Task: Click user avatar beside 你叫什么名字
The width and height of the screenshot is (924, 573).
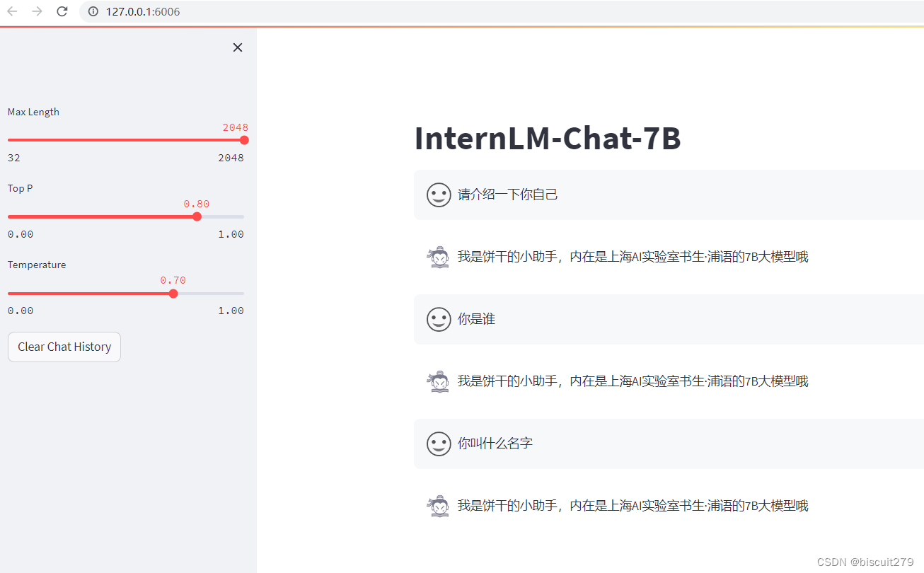Action: pyautogui.click(x=439, y=444)
